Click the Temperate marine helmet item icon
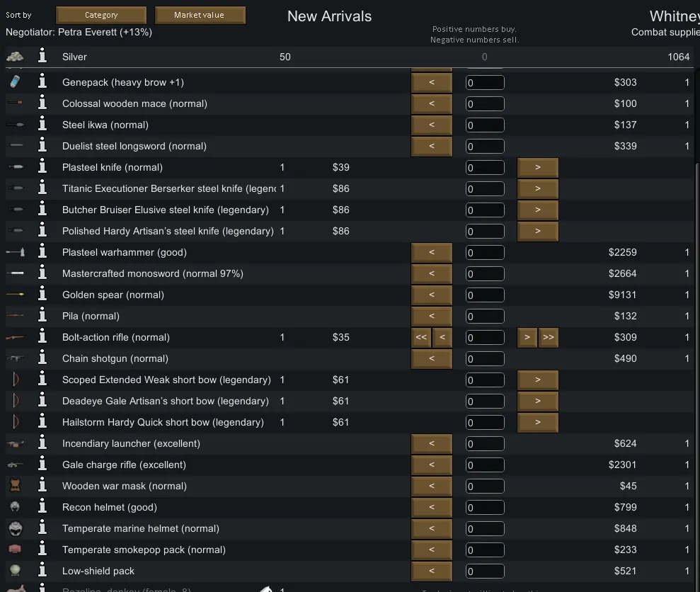 (x=15, y=528)
